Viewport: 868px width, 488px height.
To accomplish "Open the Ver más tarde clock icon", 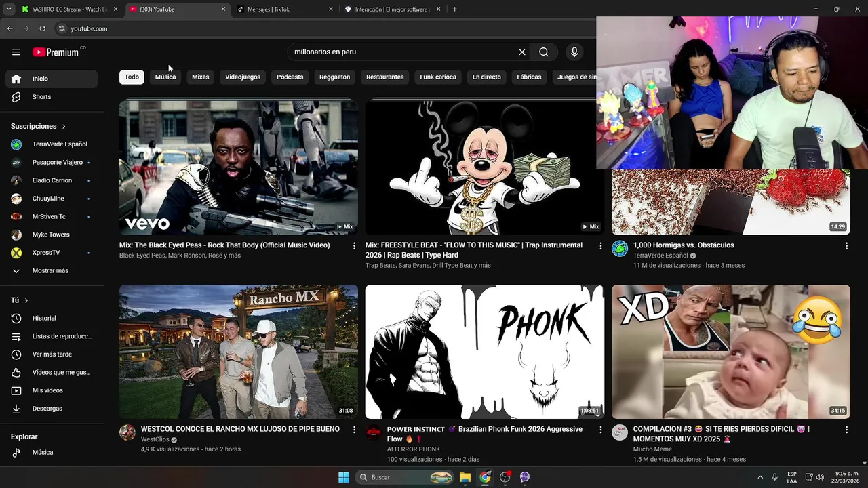I will point(16,354).
